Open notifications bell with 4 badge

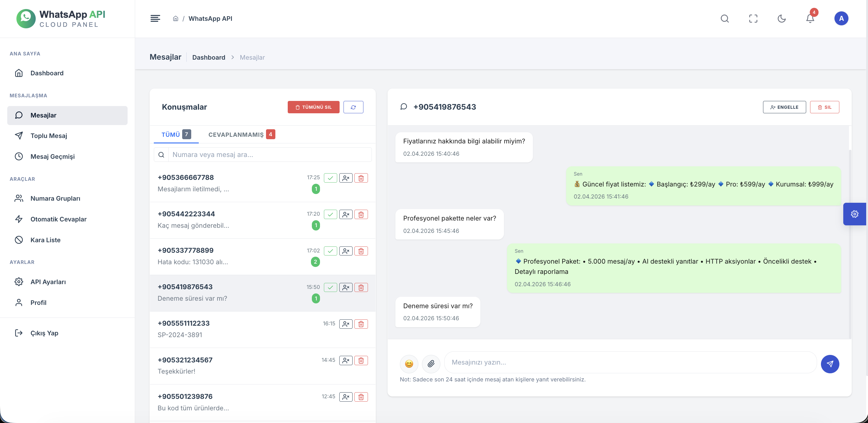tap(810, 18)
